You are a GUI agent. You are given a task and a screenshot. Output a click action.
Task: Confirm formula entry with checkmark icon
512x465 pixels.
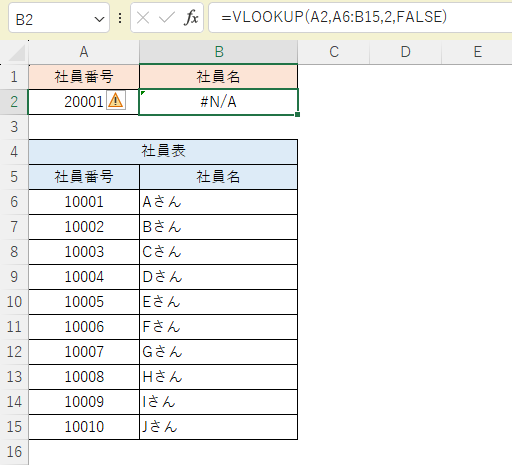coord(167,18)
